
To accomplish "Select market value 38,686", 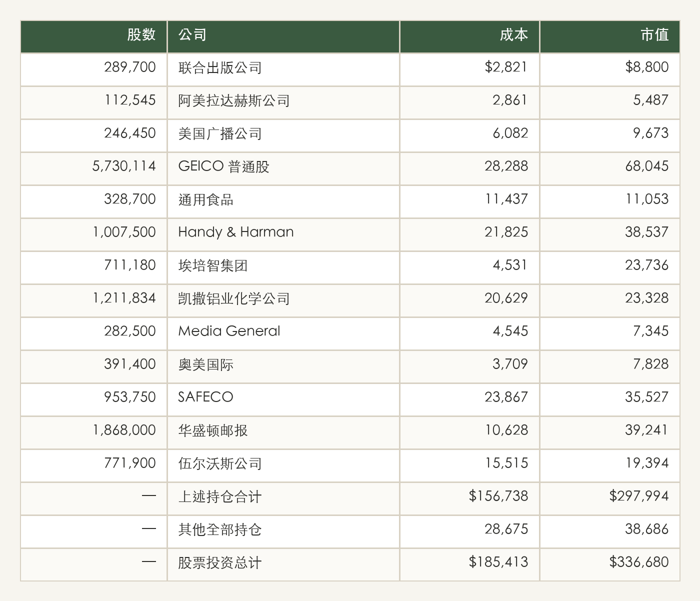I will [x=647, y=529].
